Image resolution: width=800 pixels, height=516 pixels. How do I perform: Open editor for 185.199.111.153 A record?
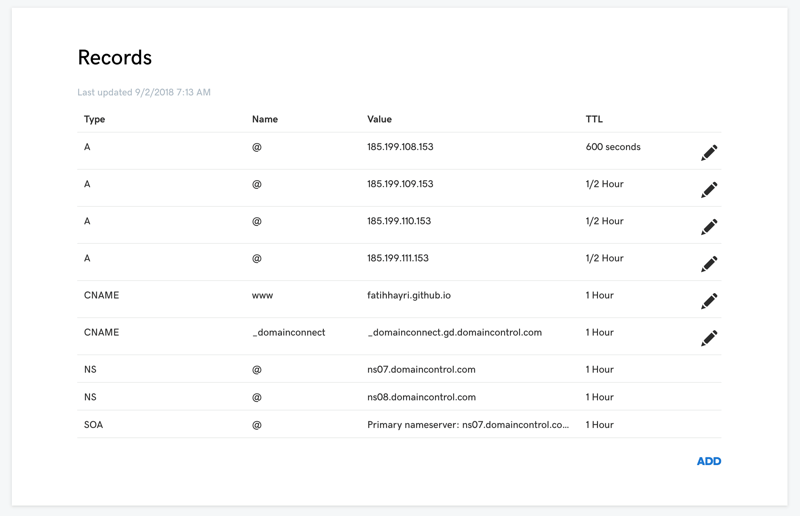coord(709,264)
